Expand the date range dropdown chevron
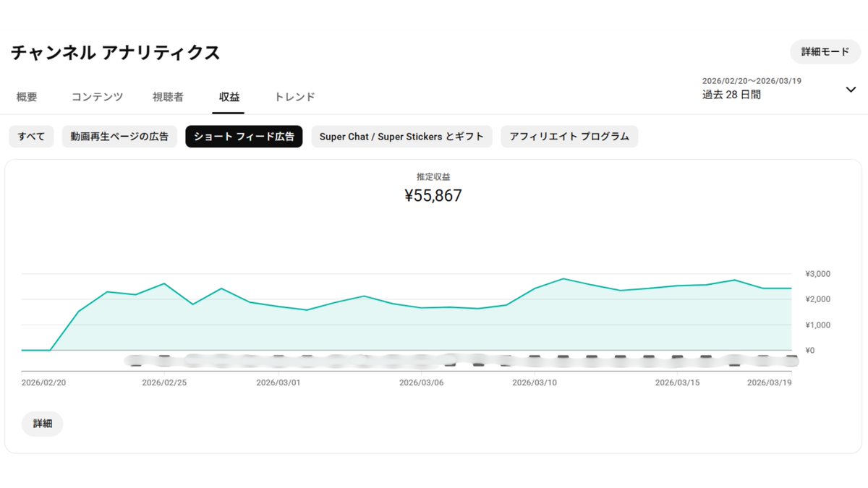The width and height of the screenshot is (868, 488). [851, 89]
